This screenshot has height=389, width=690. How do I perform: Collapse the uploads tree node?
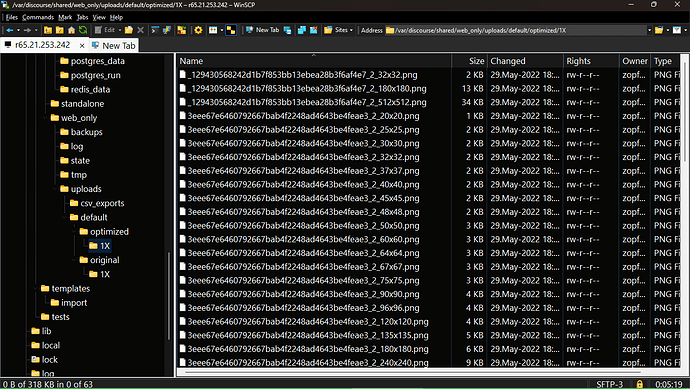coord(55,189)
